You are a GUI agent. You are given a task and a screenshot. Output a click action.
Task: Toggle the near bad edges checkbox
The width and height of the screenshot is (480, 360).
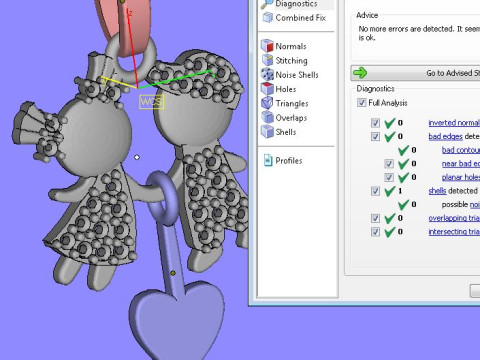pos(389,164)
